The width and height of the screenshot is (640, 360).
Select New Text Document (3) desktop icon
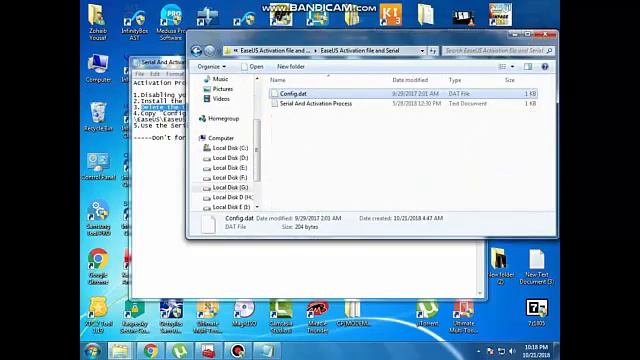(x=536, y=267)
